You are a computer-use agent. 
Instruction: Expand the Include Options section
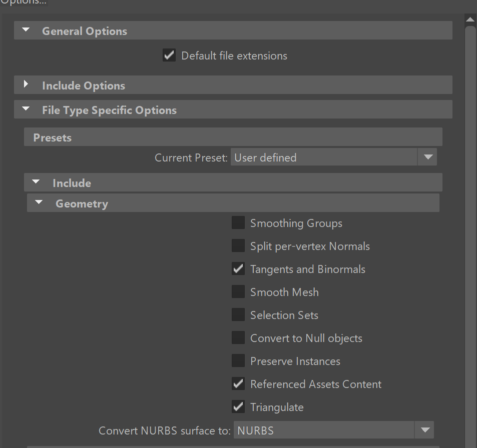26,84
